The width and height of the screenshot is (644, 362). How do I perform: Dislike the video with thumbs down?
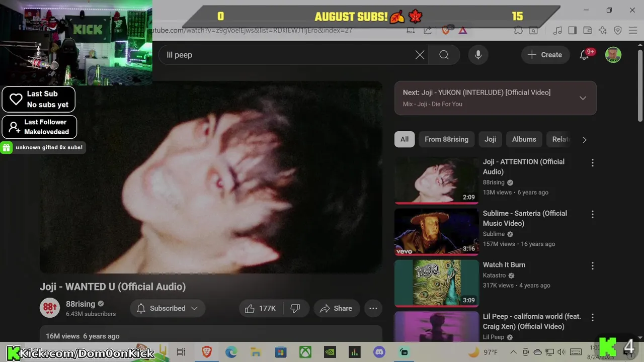click(295, 308)
